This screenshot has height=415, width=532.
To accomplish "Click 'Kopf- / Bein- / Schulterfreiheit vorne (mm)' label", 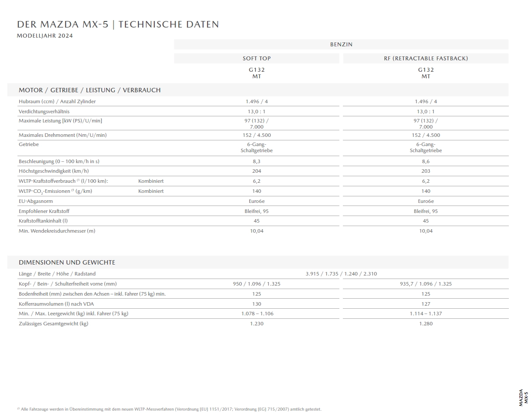I will tap(68, 284).
